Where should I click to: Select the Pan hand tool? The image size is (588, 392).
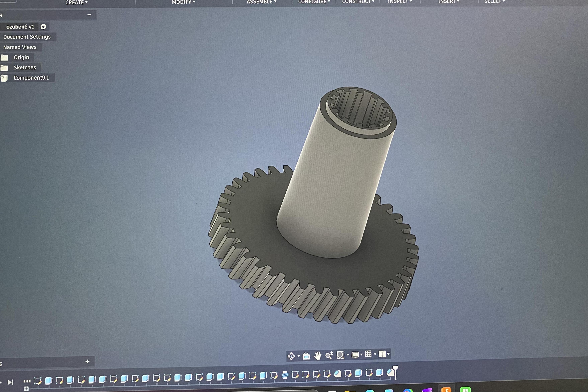318,355
